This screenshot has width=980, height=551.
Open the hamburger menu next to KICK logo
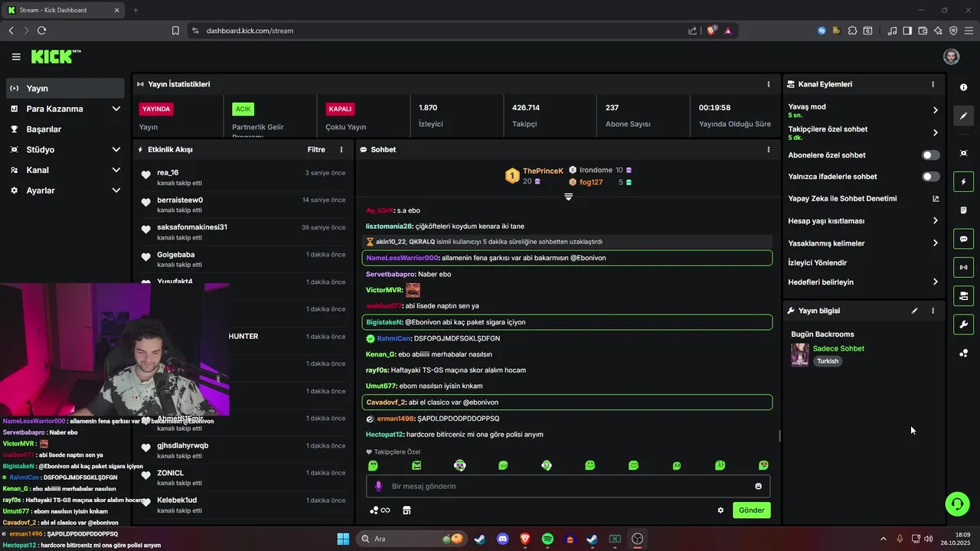[16, 57]
